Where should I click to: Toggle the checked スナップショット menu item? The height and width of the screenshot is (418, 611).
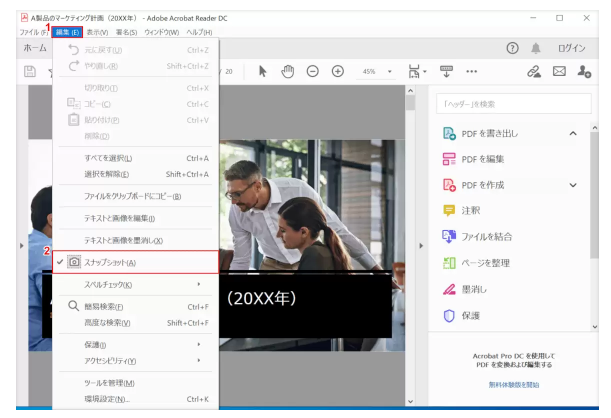pyautogui.click(x=135, y=262)
